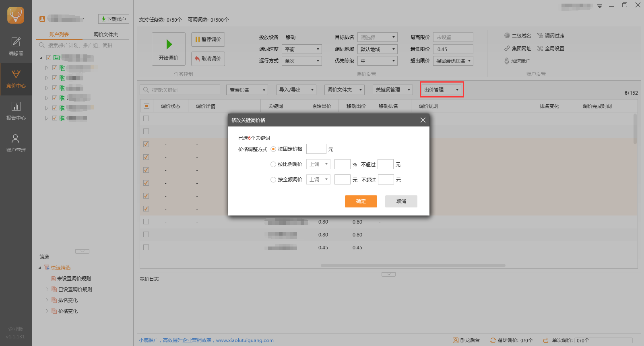Open the 调价文件夹 toolbar menu
The height and width of the screenshot is (346, 644).
[x=345, y=90]
